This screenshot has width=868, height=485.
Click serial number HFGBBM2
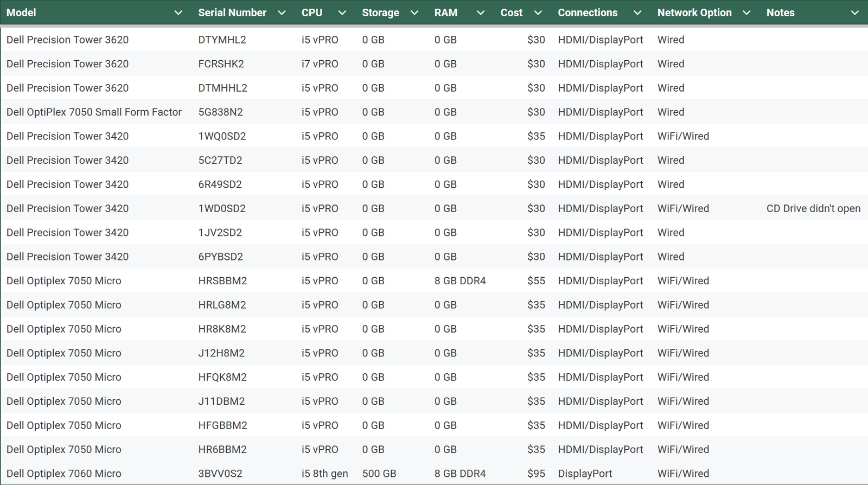pyautogui.click(x=223, y=426)
